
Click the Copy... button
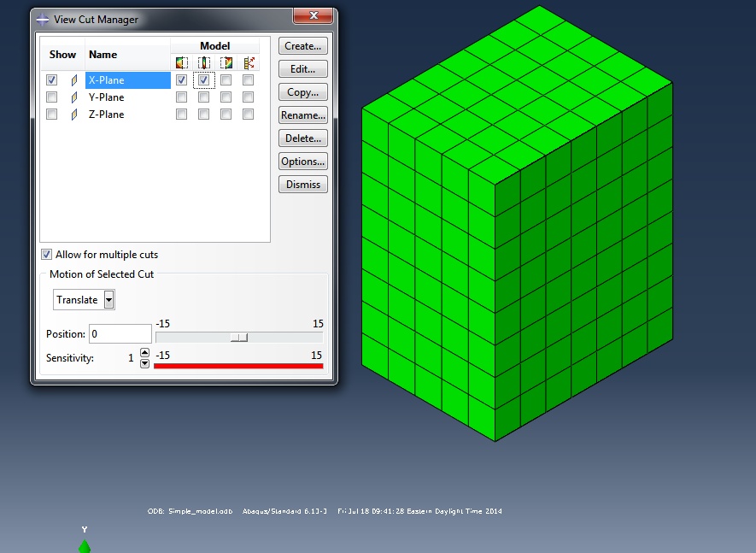(x=302, y=92)
